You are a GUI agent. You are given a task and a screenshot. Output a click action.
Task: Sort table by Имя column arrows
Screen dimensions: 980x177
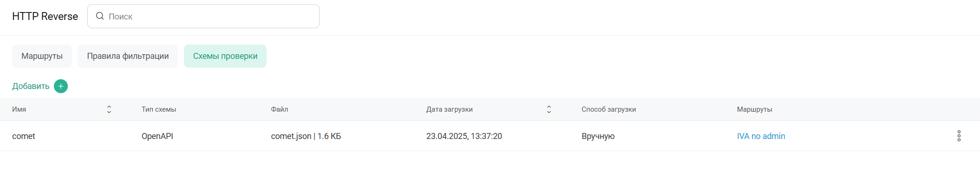(109, 109)
